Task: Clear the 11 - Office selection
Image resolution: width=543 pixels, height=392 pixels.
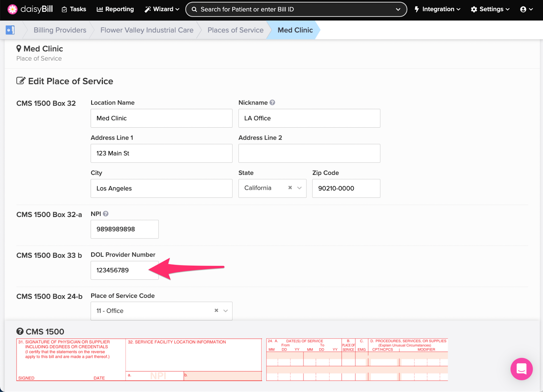Action: pos(216,311)
